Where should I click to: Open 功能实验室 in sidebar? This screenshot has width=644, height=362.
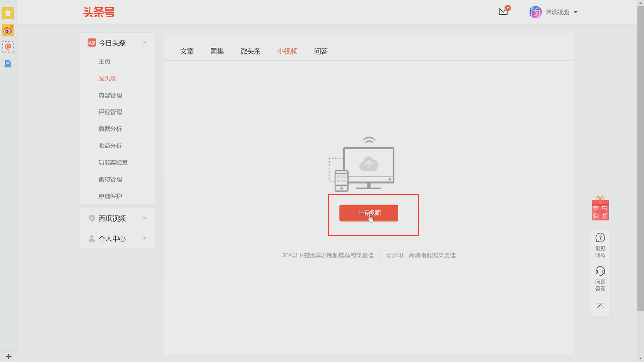[x=113, y=163]
